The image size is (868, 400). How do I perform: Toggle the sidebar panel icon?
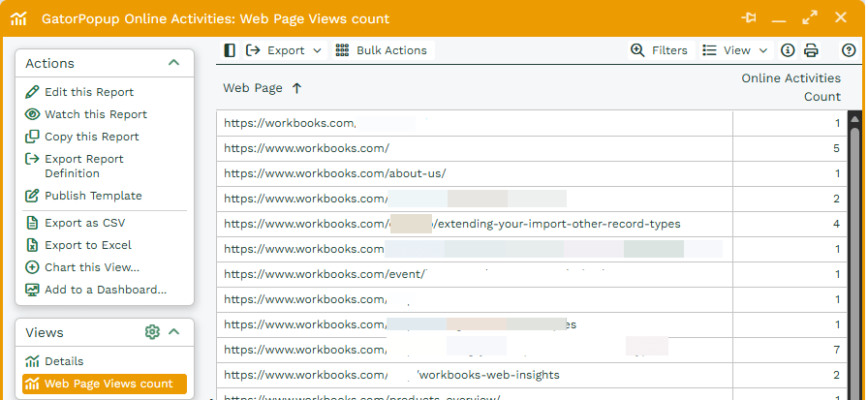pyautogui.click(x=230, y=50)
